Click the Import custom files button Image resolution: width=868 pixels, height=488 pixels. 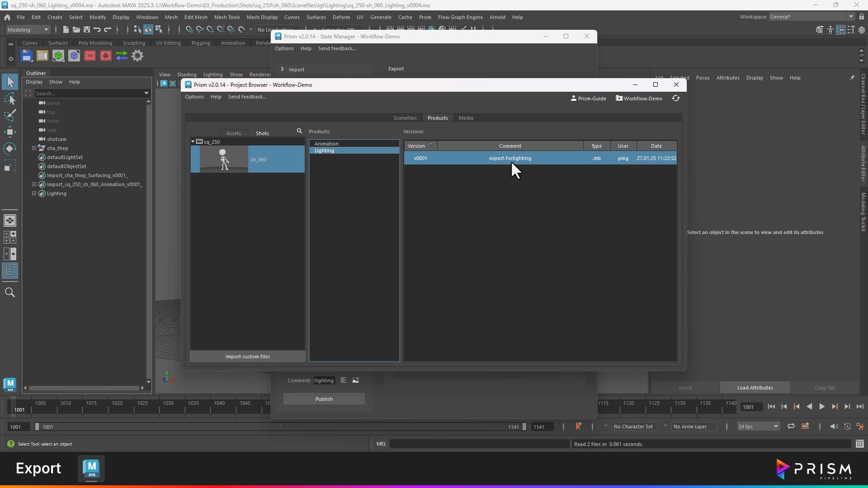[248, 357]
